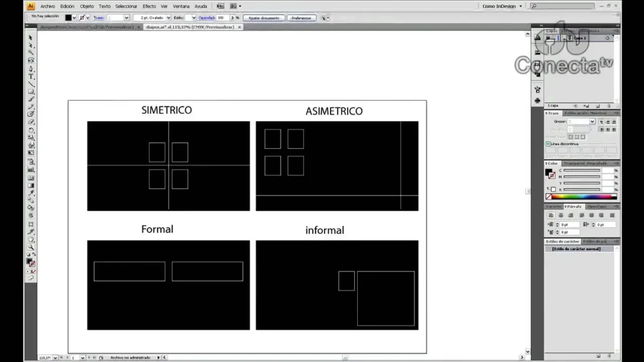Viewport: 644px width, 362px height.
Task: Open the Grosor stroke weight dropdown
Action: tap(592, 121)
